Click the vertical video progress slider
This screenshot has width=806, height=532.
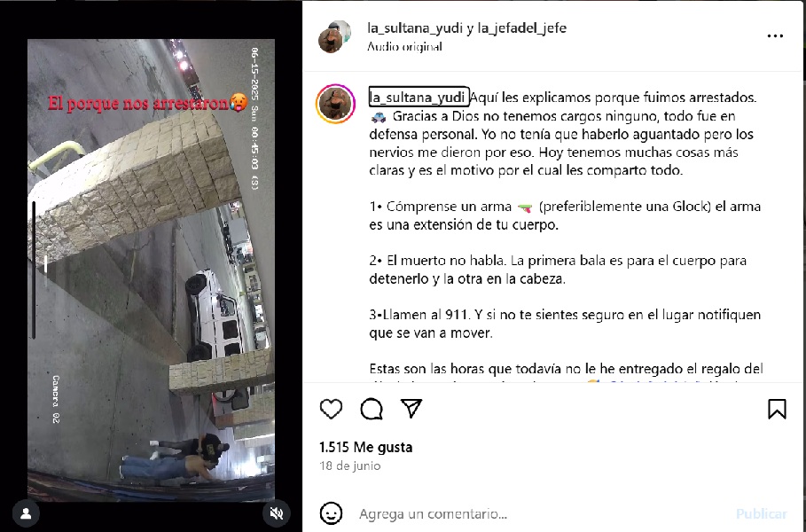[34, 270]
